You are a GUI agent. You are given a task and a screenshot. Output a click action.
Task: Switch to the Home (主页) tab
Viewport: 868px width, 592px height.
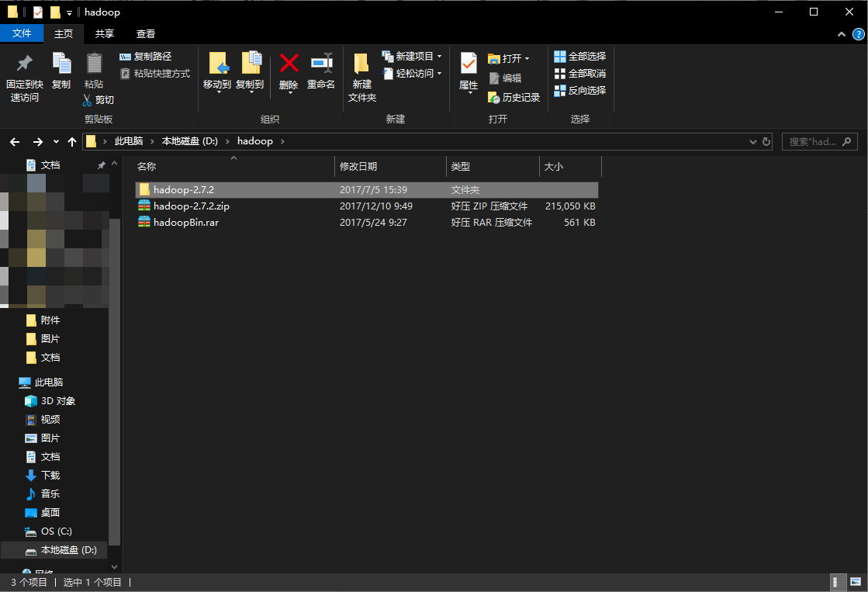[63, 34]
